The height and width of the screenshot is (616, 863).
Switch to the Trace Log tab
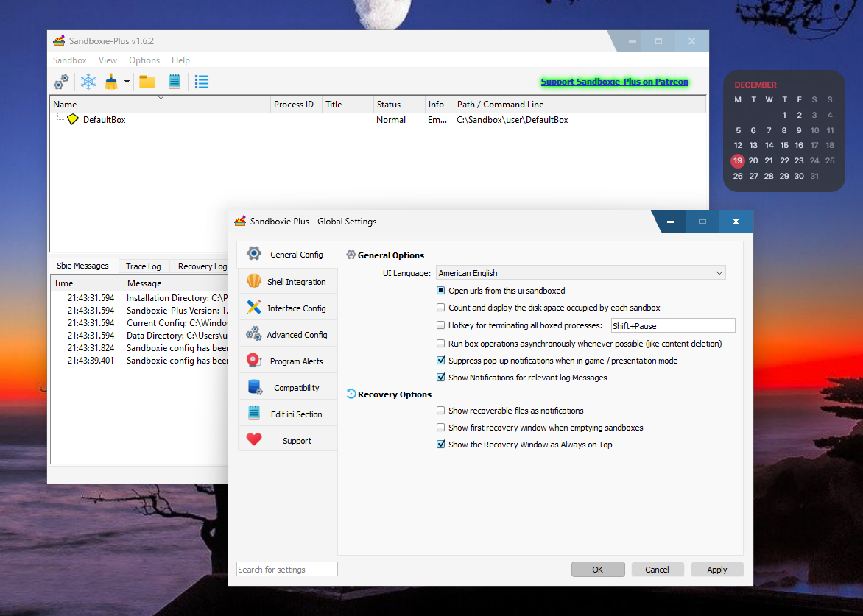143,266
